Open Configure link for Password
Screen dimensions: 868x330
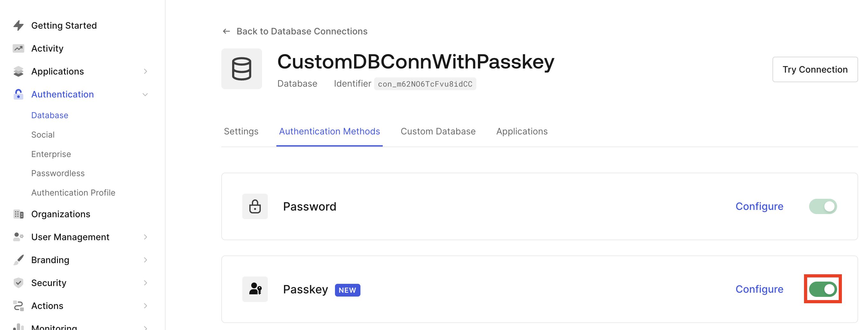pos(759,206)
